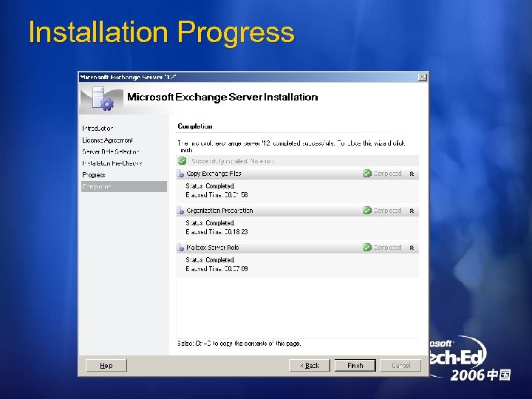Close the Exchange Server setup window
Screen dimensions: 532x399
(422, 78)
